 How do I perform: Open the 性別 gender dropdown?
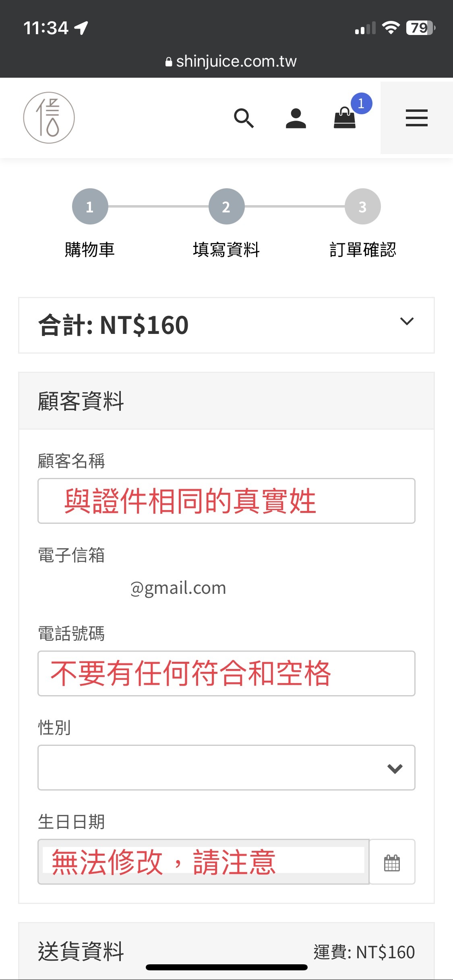point(226,768)
